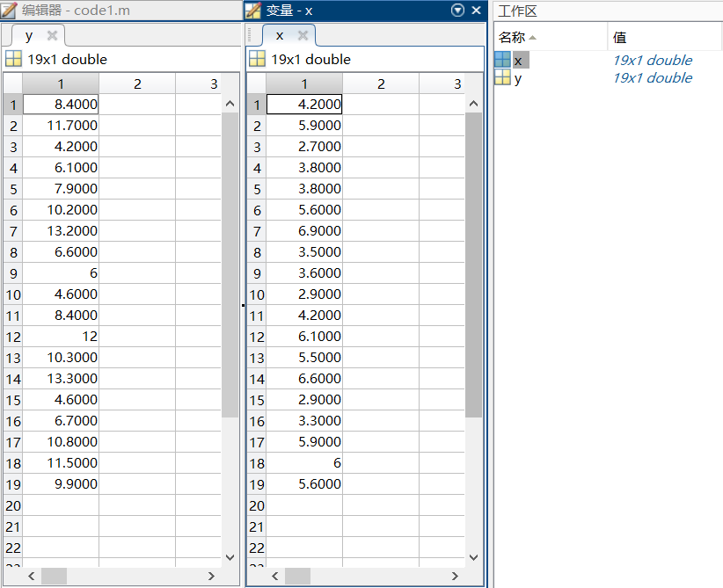The width and height of the screenshot is (723, 588).
Task: Click the y table vertical scrollbar thumb
Action: tap(230, 265)
